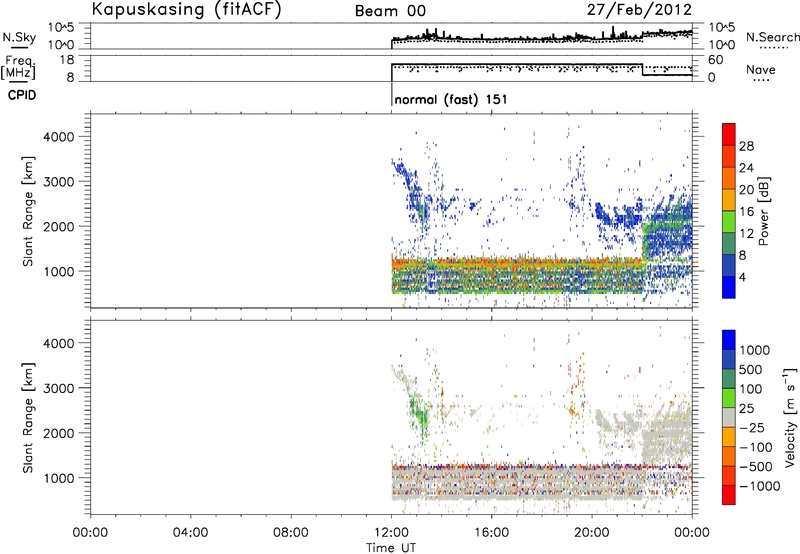Click the '-1000' tick on Velocity colorbar
This screenshot has width=800, height=554.
click(760, 486)
